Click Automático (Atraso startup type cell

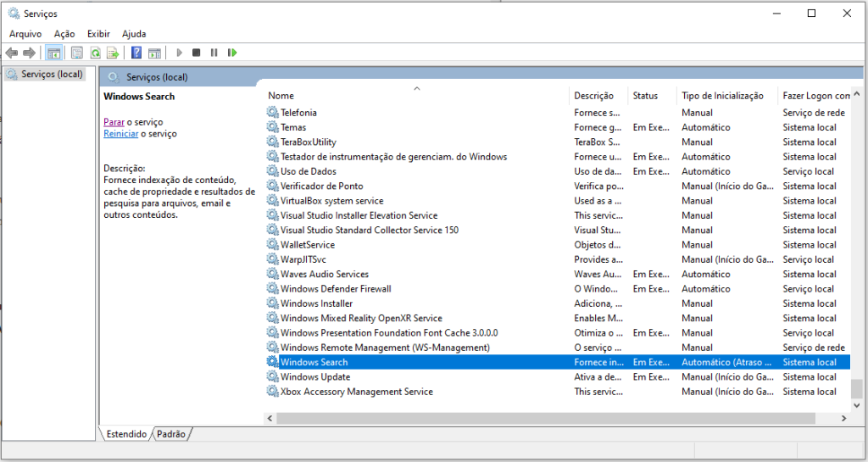click(x=726, y=362)
